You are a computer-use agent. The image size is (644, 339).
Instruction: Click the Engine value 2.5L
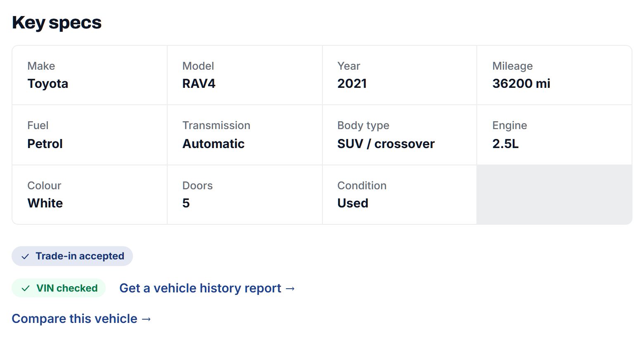click(x=506, y=144)
